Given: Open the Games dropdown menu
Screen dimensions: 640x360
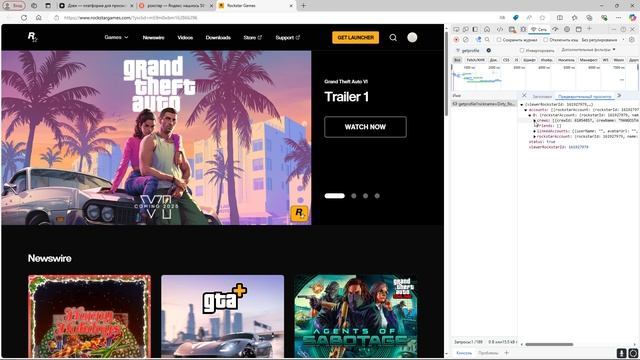Looking at the screenshot, I should click(x=116, y=37).
